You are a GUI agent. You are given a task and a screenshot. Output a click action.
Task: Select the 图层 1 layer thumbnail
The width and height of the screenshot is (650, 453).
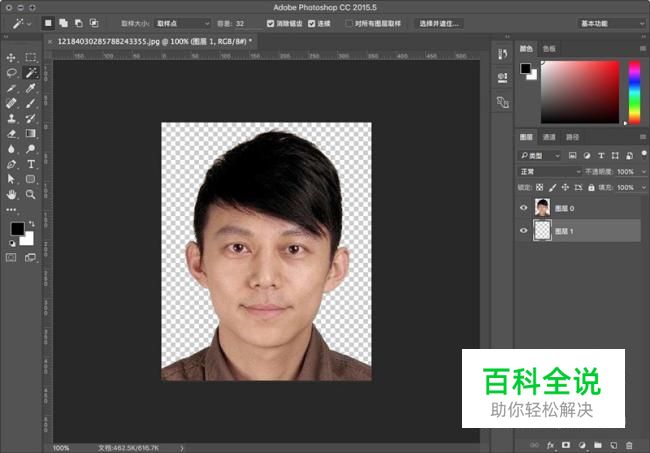click(543, 231)
